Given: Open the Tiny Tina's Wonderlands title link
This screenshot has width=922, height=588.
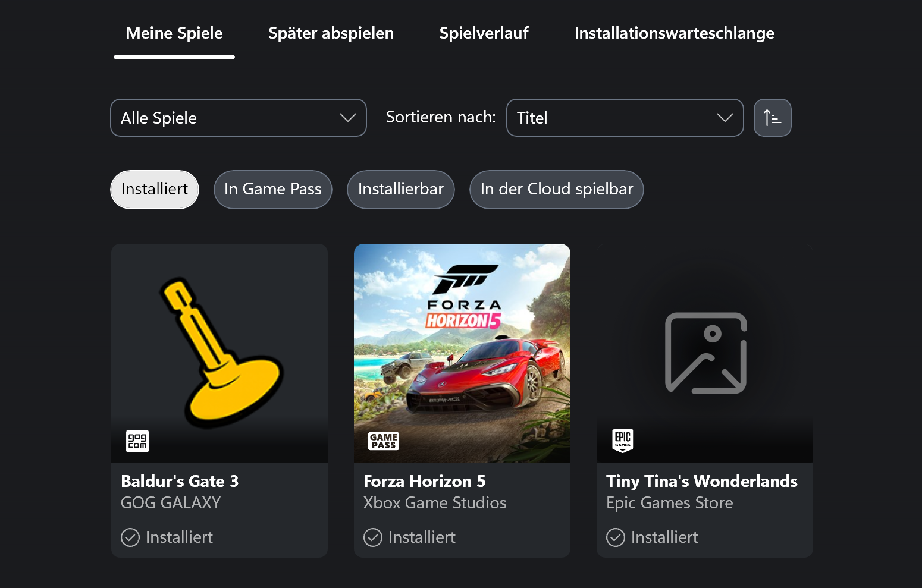Looking at the screenshot, I should click(x=702, y=481).
